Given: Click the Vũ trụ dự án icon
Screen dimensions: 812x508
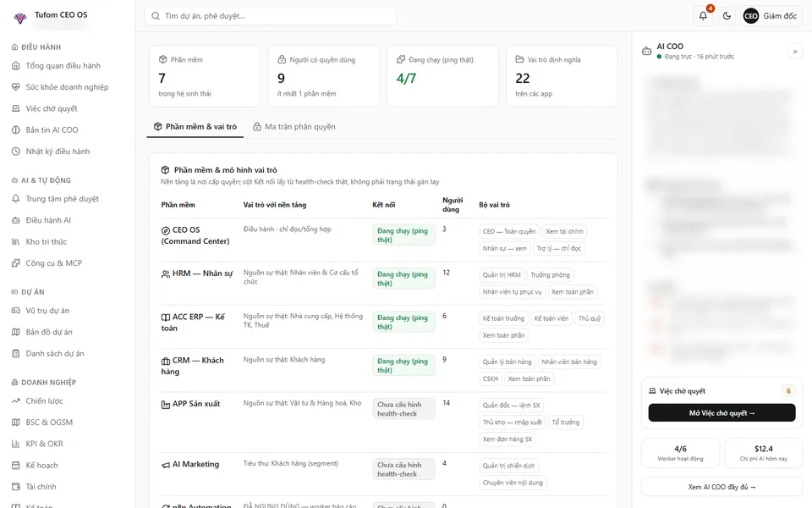Looking at the screenshot, I should [x=16, y=311].
